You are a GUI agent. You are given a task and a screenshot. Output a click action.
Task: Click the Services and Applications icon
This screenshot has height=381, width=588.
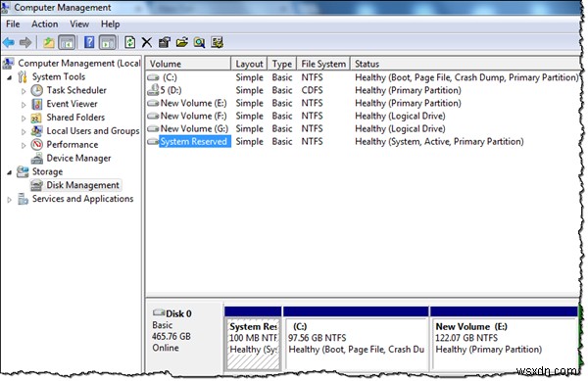23,199
